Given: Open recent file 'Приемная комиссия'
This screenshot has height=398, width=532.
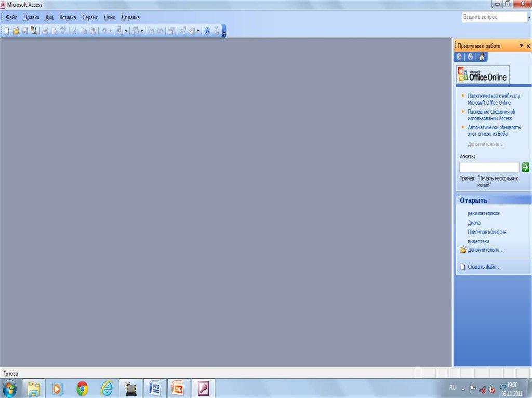Looking at the screenshot, I should [x=487, y=232].
